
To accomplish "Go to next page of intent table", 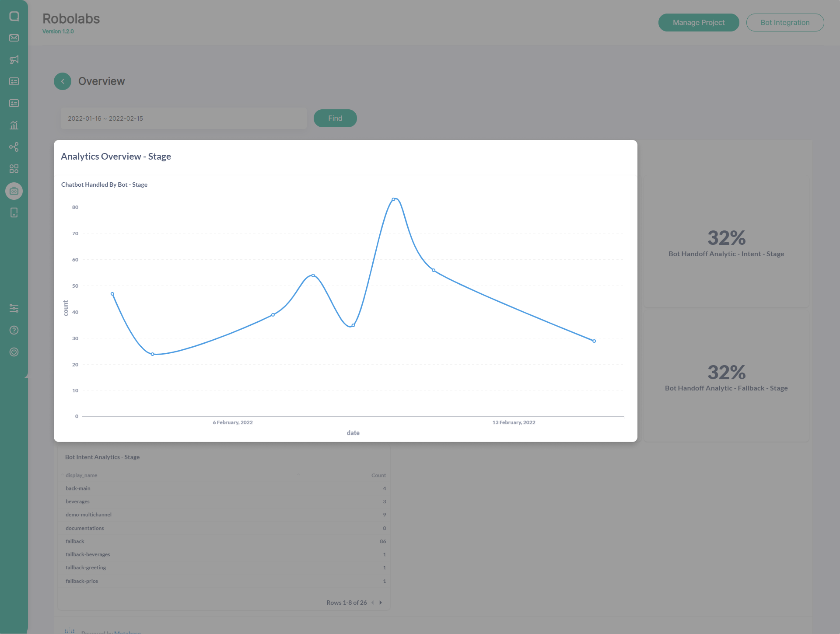I will (381, 603).
